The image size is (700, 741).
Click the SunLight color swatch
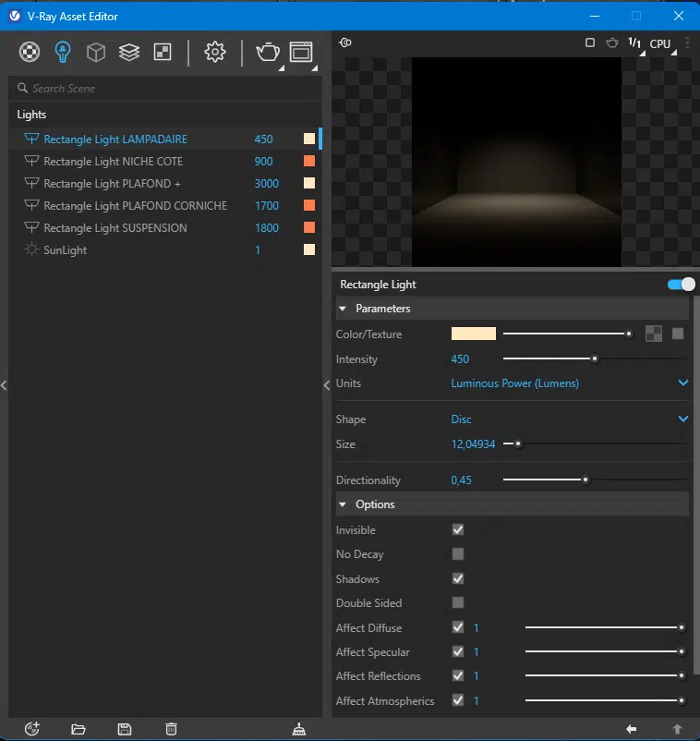pos(309,249)
